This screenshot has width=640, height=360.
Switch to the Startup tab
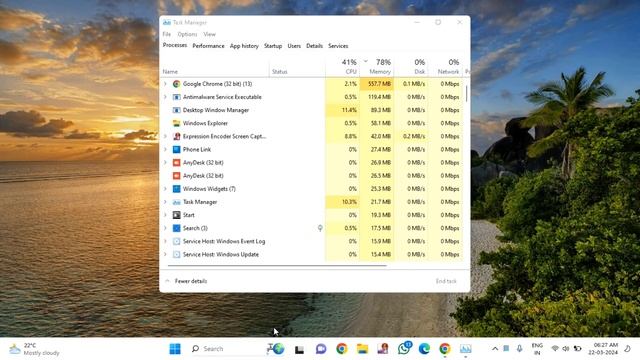click(273, 46)
